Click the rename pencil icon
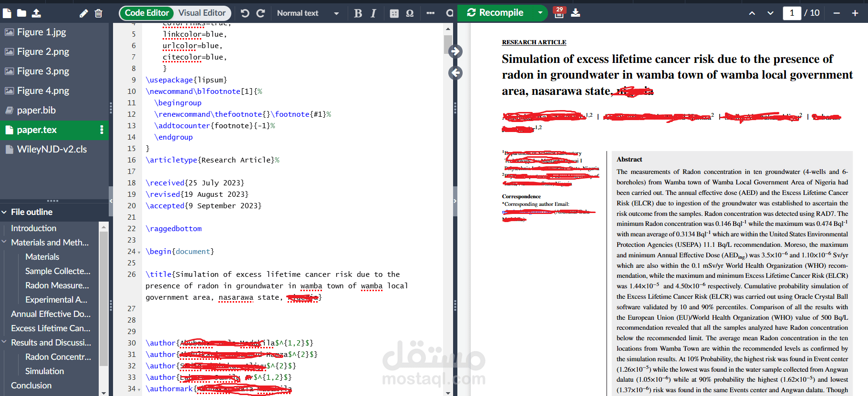This screenshot has height=396, width=868. click(83, 13)
